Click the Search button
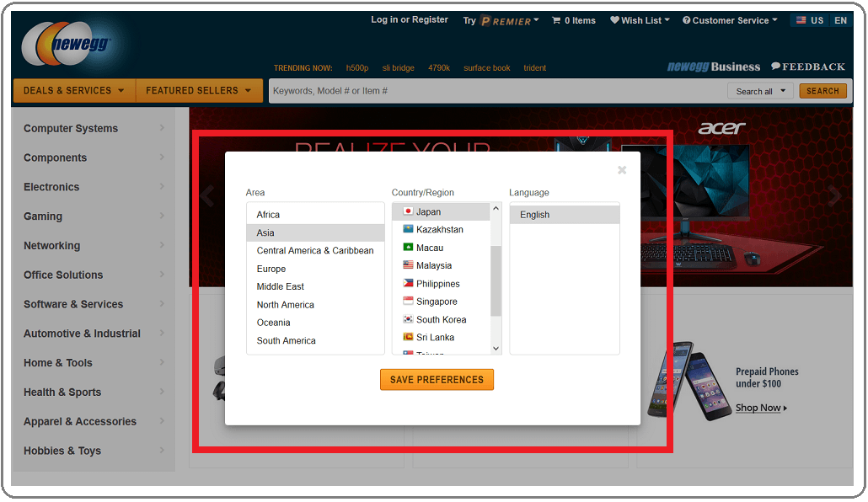Screen dimensions: 868x502 822,91
